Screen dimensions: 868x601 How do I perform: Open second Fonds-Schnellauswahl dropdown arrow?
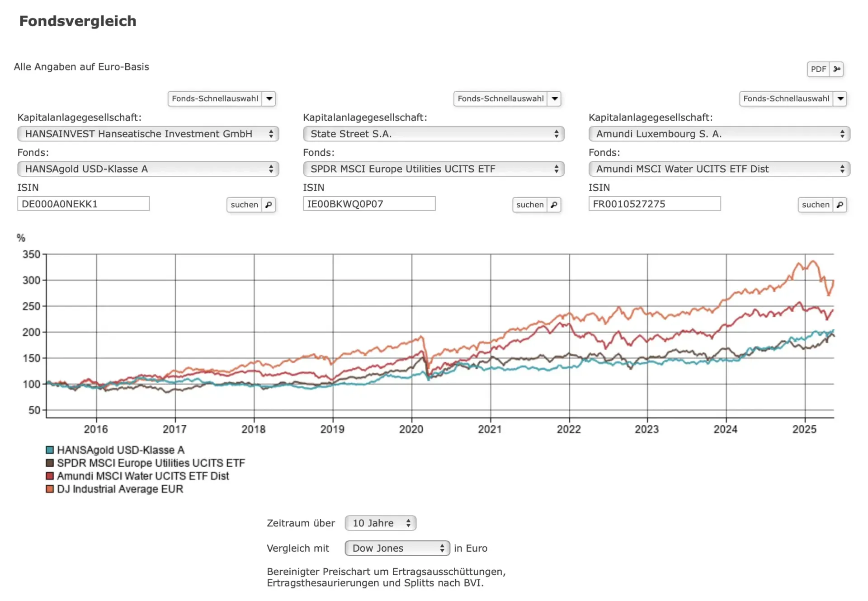(x=555, y=99)
